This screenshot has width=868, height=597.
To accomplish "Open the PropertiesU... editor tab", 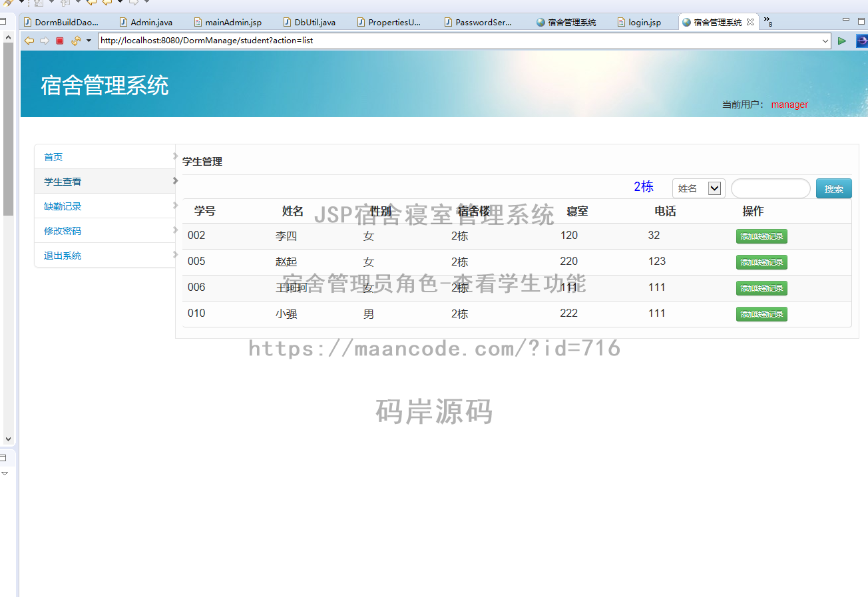I will pyautogui.click(x=389, y=22).
